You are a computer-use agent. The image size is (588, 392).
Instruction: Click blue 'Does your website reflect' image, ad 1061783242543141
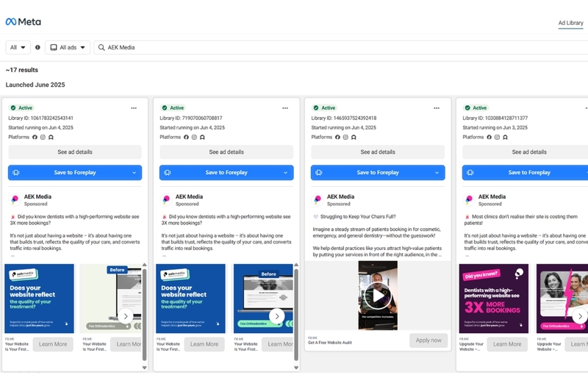click(40, 299)
